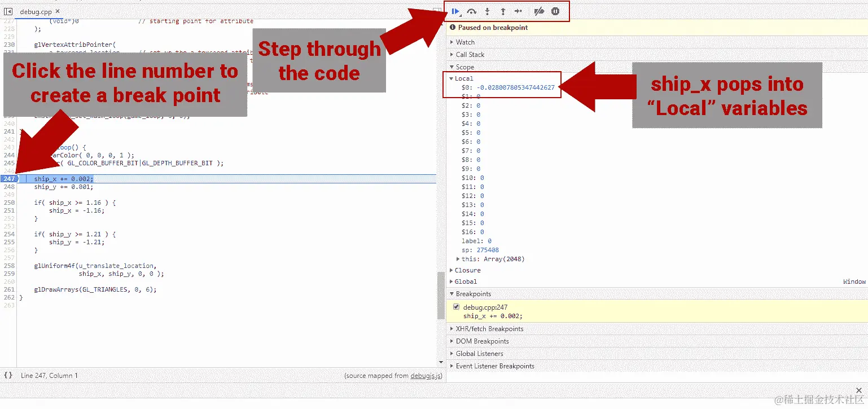This screenshot has width=868, height=409.
Task: Click the Window value of Global
Action: coord(854,282)
